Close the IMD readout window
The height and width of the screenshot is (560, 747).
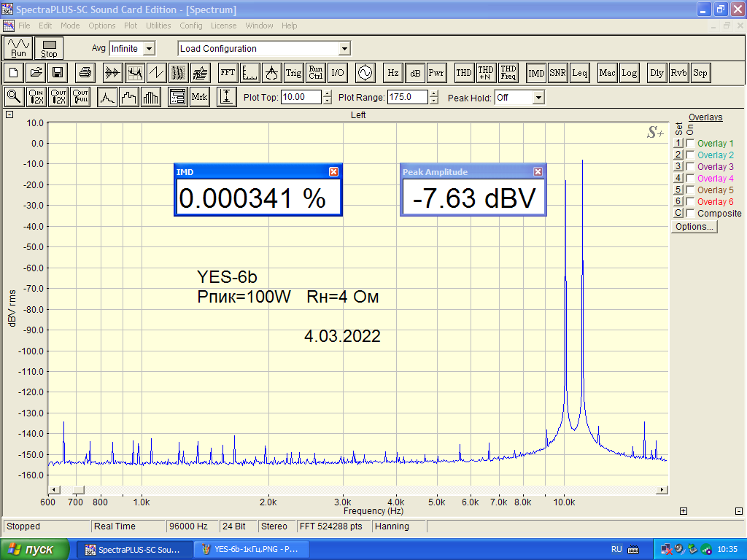pos(333,172)
